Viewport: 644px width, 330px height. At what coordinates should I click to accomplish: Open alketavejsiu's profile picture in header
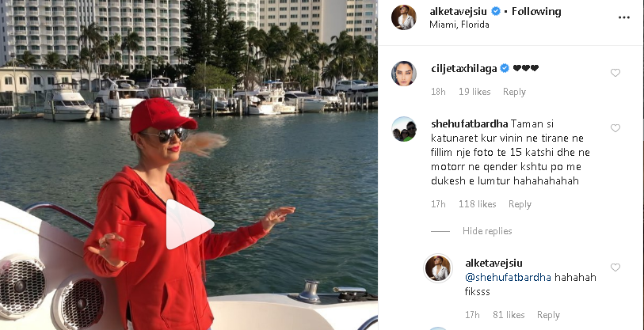click(x=403, y=17)
